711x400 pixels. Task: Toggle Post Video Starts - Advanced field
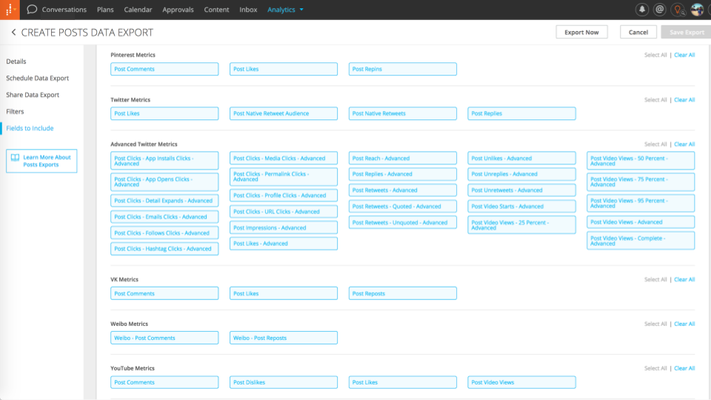pyautogui.click(x=521, y=206)
